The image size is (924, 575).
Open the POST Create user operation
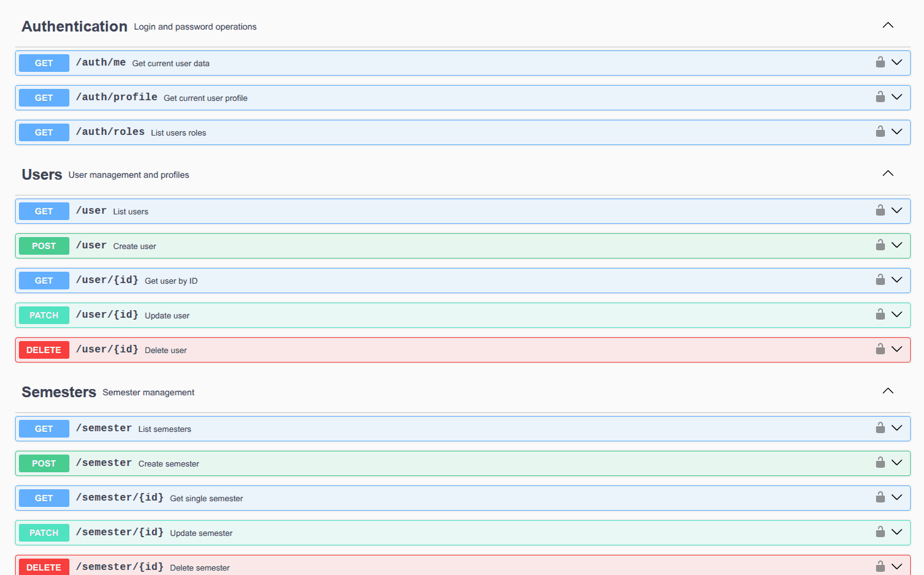44,246
